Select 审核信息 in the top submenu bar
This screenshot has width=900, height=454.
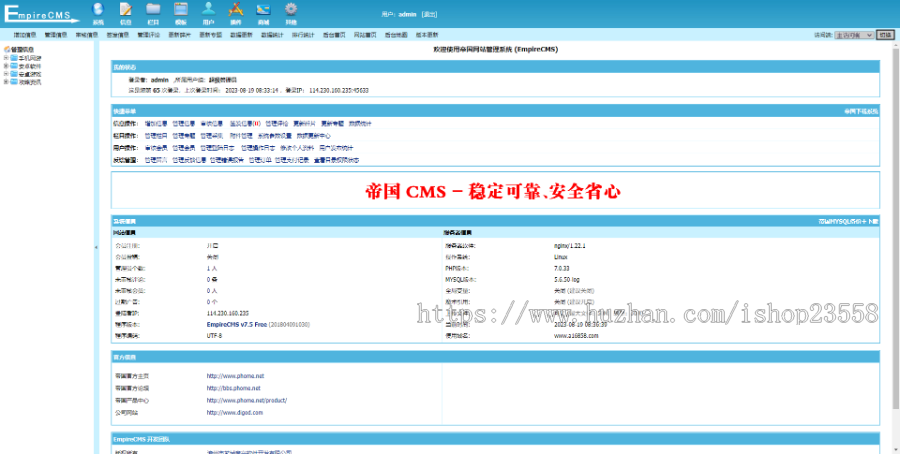click(86, 35)
